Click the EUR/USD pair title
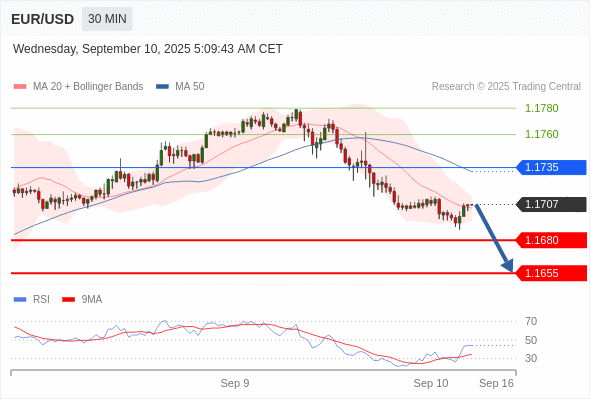590x400 pixels. point(43,19)
